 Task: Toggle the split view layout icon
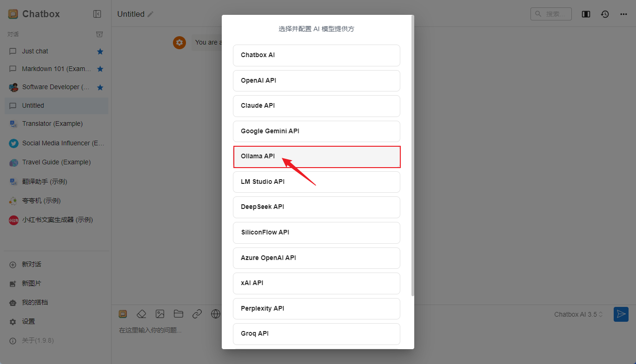pyautogui.click(x=586, y=14)
